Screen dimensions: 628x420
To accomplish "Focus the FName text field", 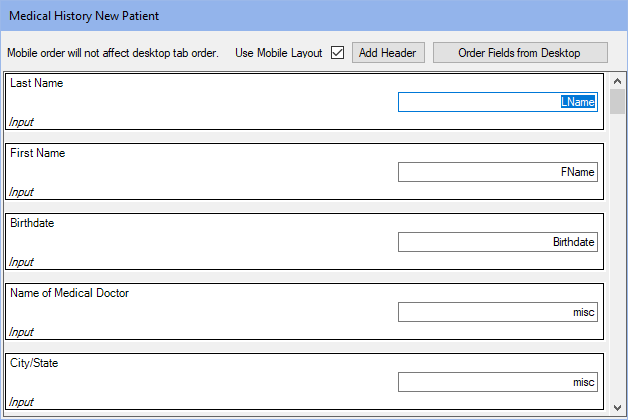I will click(497, 172).
